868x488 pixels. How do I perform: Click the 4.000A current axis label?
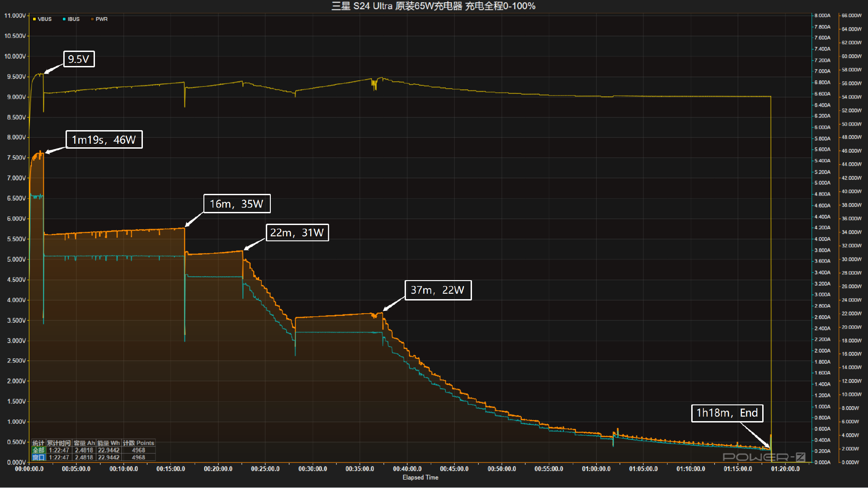822,239
